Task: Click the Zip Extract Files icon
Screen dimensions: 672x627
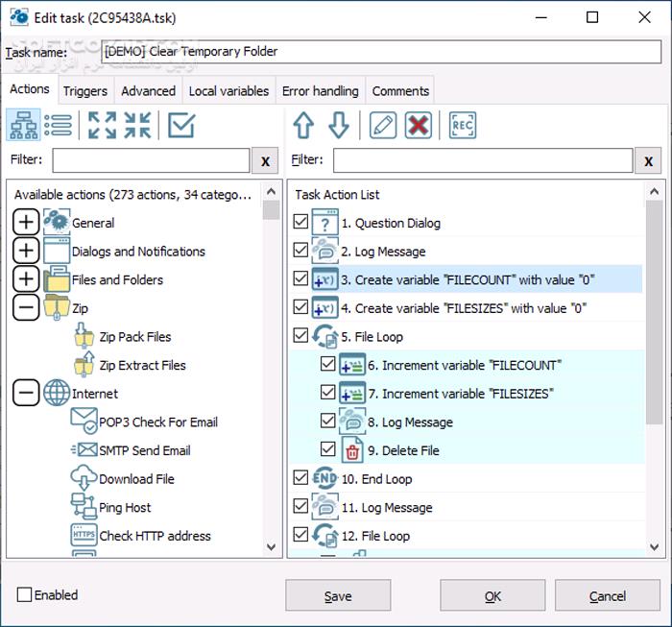Action: tap(84, 364)
